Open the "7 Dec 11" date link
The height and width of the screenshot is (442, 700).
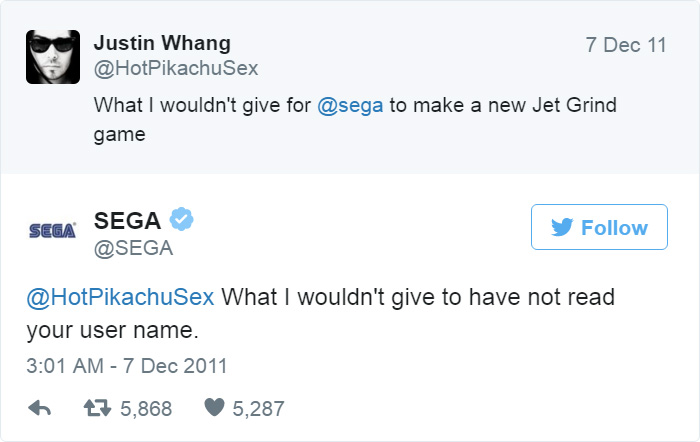[x=626, y=45]
